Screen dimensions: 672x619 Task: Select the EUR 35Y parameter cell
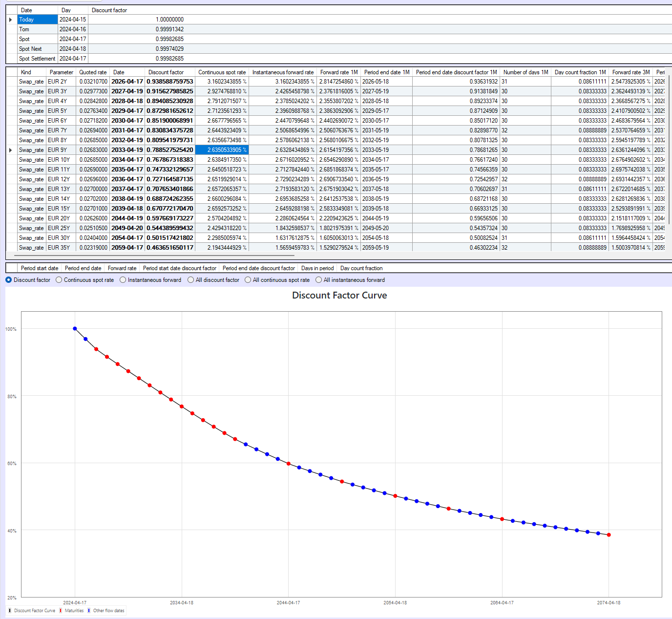(x=62, y=248)
